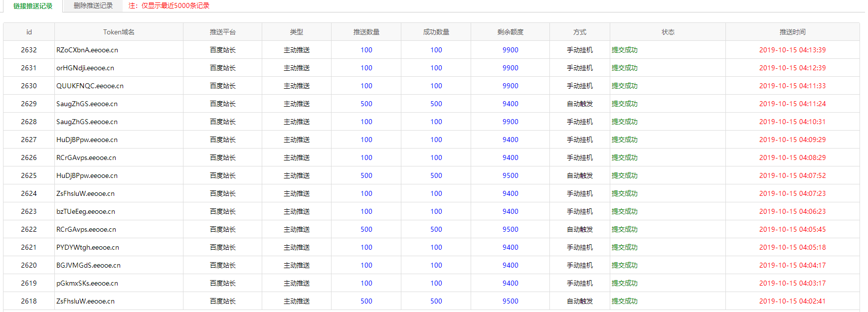Click push count 100 in row 2620
Viewport: 868px width, 312px height.
click(366, 265)
